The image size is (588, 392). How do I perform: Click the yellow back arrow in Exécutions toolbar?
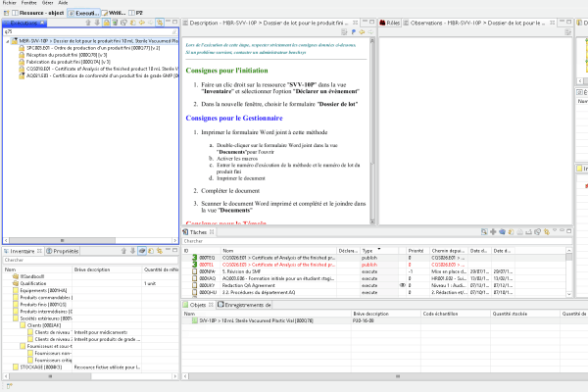[142, 23]
